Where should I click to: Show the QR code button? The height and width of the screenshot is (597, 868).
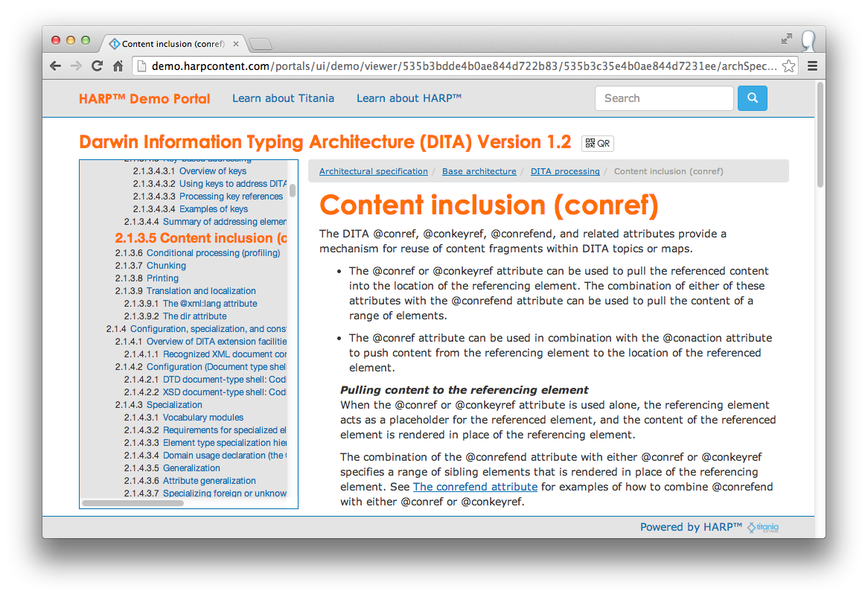click(597, 144)
